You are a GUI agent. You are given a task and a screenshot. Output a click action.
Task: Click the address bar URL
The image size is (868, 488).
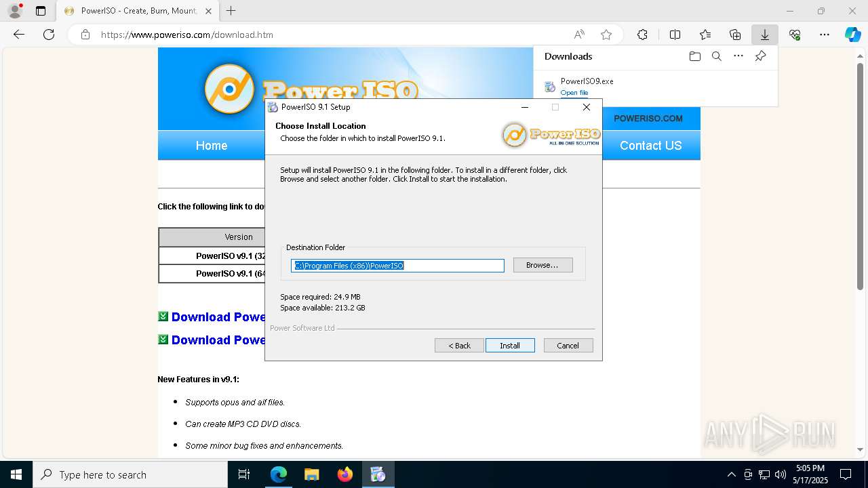(187, 35)
